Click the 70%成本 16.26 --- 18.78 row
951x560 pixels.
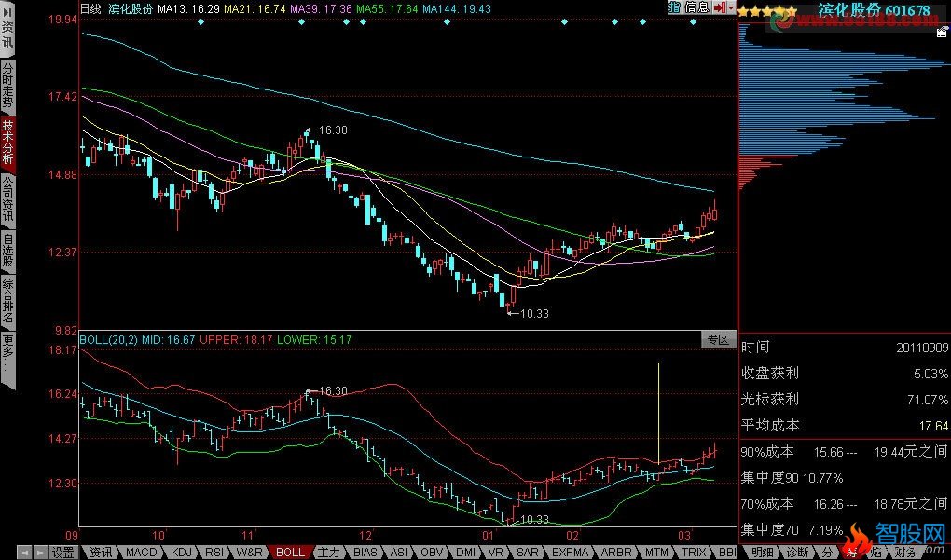click(845, 504)
